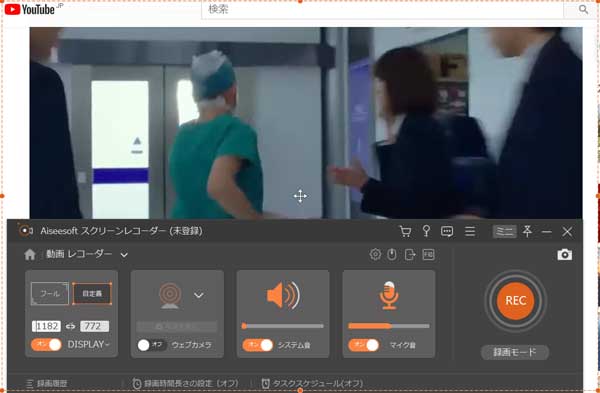This screenshot has width=600, height=393.
Task: Open 録画時間長さの設定 (オフ) option
Action: (186, 383)
